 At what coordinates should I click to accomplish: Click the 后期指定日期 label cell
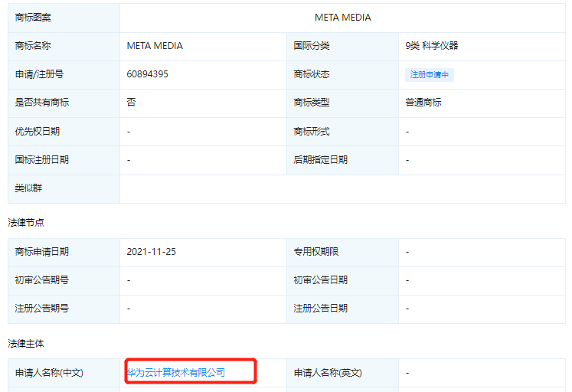click(342, 160)
